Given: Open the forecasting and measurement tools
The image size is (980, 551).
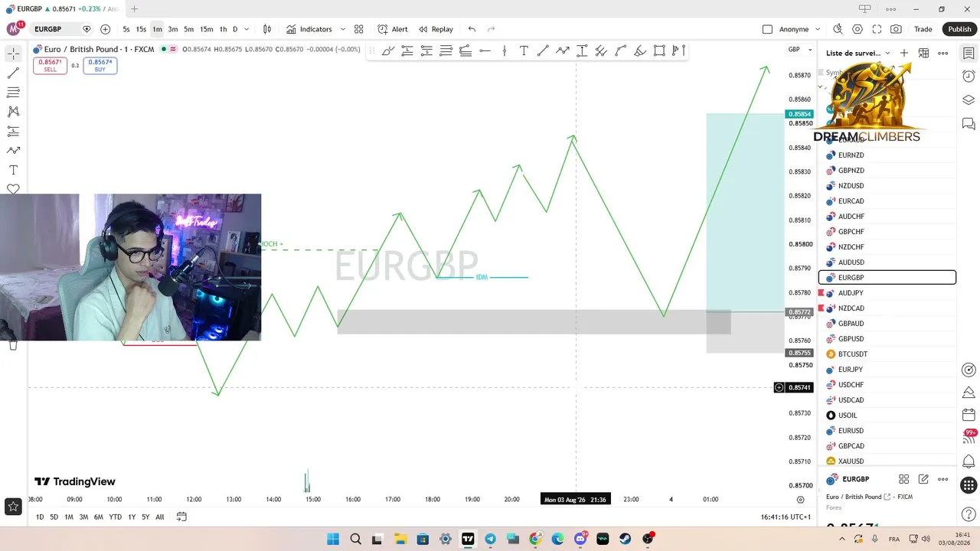Looking at the screenshot, I should pyautogui.click(x=13, y=132).
